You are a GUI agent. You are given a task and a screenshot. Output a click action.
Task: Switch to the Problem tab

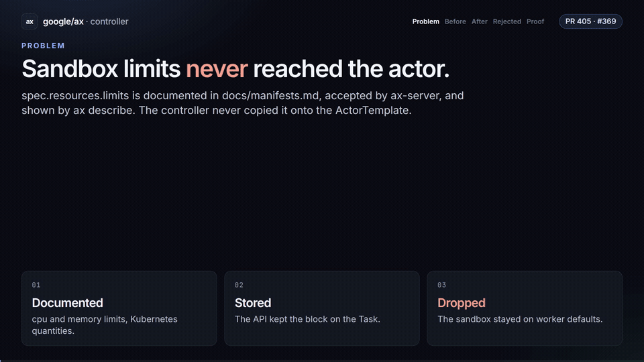pos(425,21)
